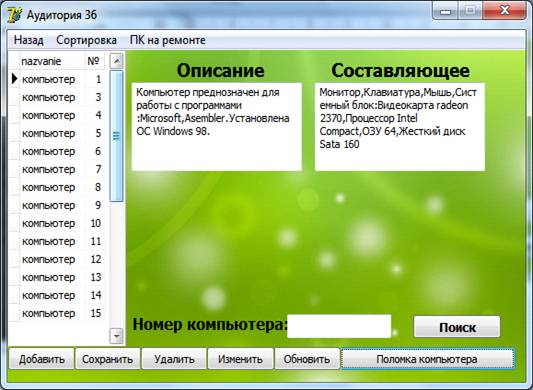Select the row with computer number 7
533x390 pixels.
point(57,169)
